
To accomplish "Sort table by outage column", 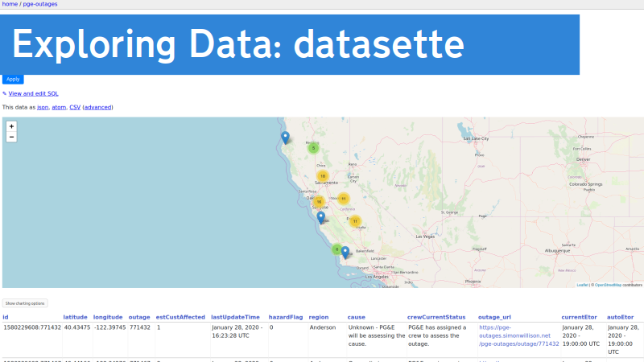I will click(x=139, y=317).
